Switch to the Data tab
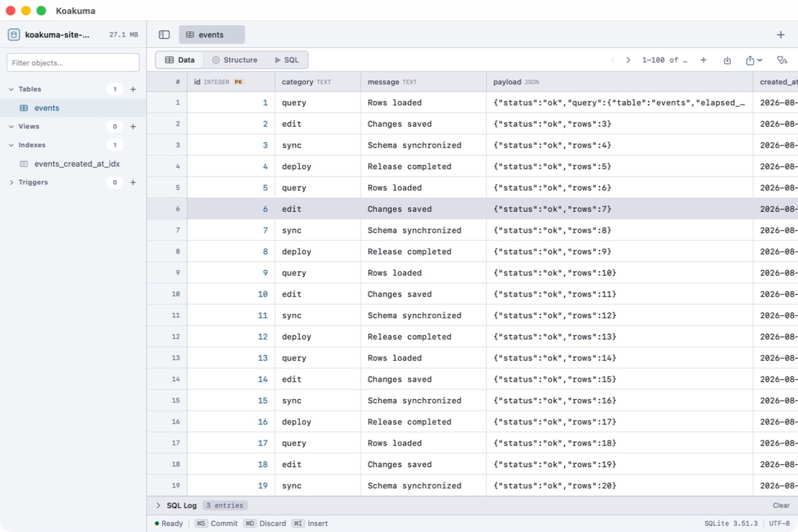The height and width of the screenshot is (532, 798). [179, 60]
